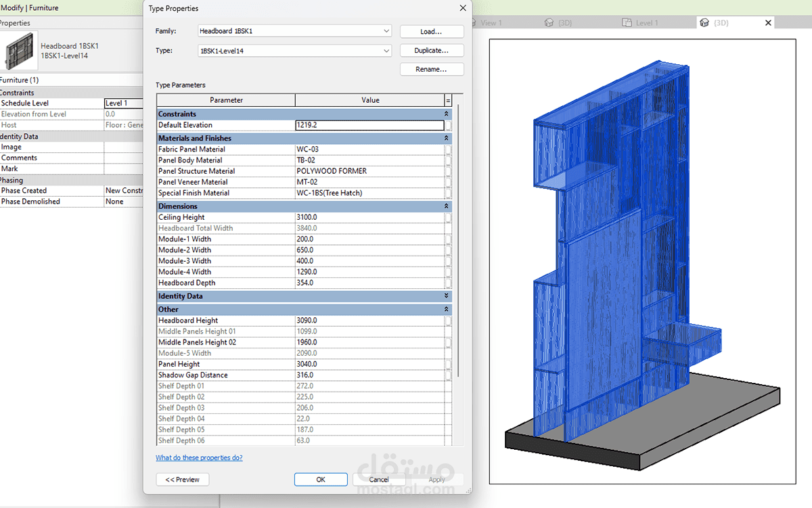Click associate button for Module-2 Width row
Screen dimensions: 812x508
click(x=449, y=250)
